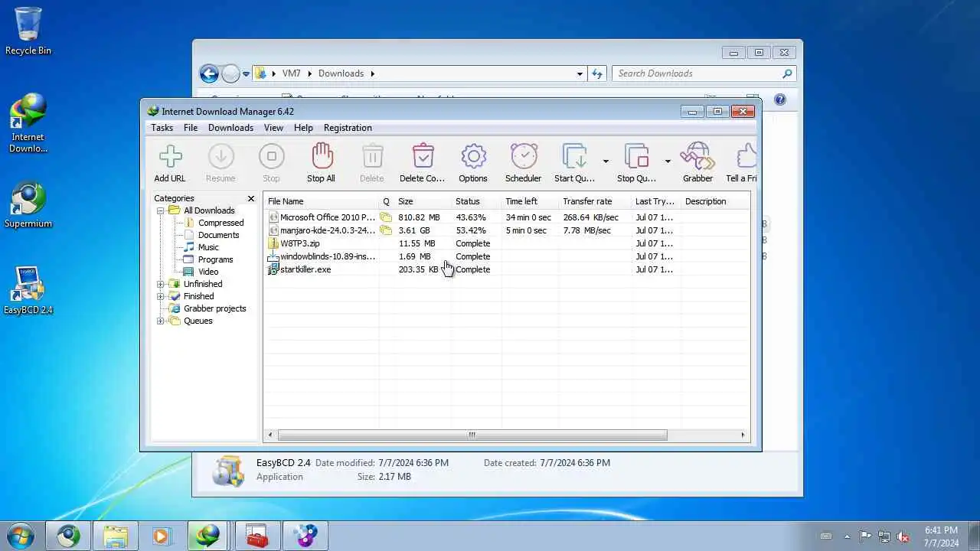Sort by File Name column header
Viewport: 980px width, 551px height.
point(322,201)
